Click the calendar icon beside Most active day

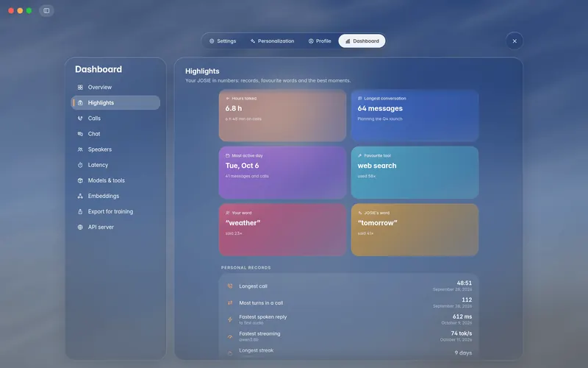point(227,155)
